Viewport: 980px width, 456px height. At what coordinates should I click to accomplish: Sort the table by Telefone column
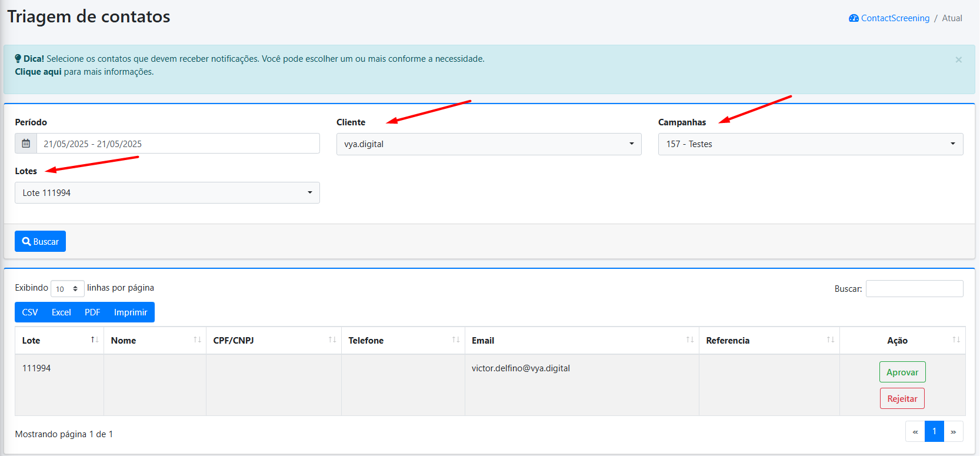[455, 340]
